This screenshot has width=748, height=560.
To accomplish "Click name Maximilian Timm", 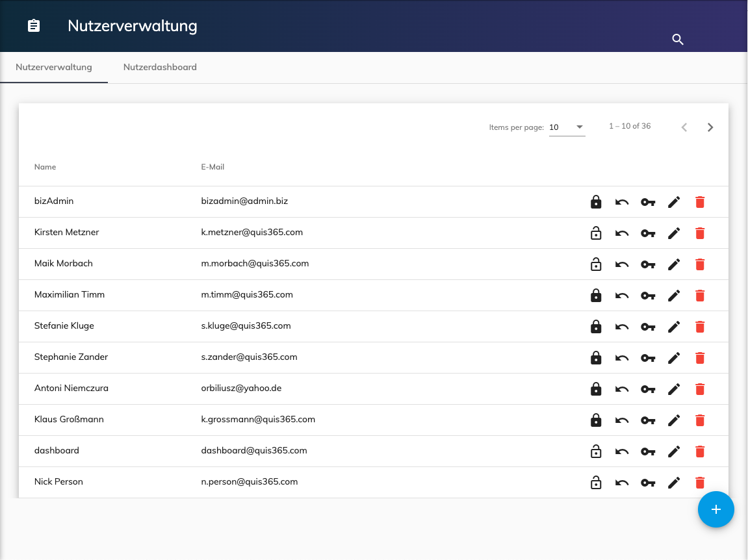I will [x=70, y=294].
